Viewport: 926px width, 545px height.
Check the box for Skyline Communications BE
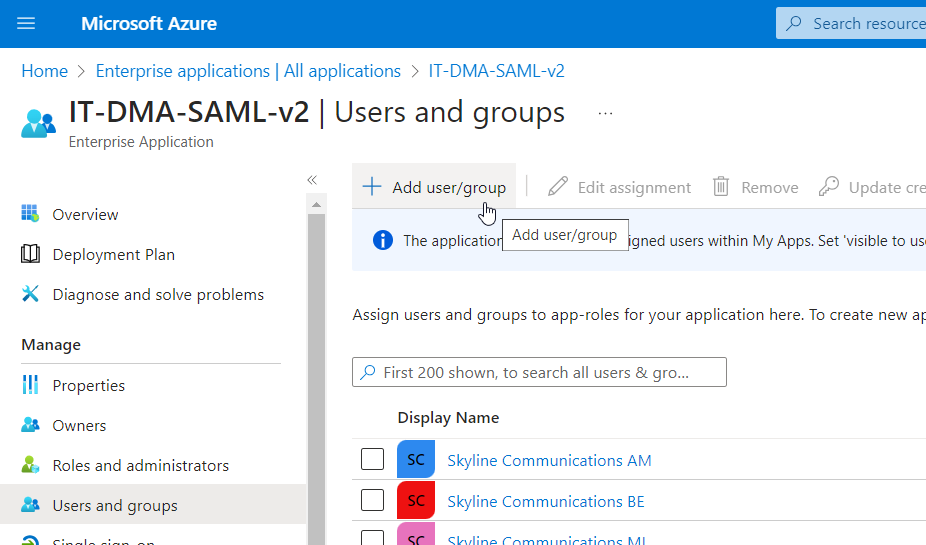[x=373, y=500]
